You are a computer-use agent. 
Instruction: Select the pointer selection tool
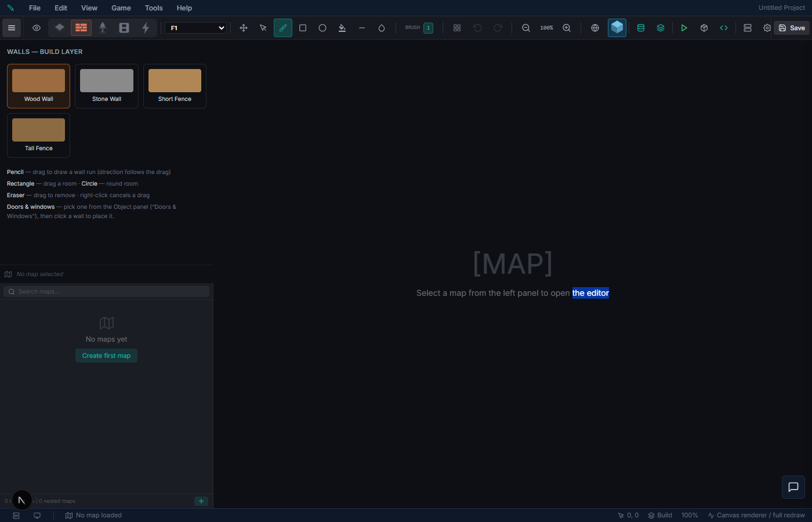(x=263, y=28)
